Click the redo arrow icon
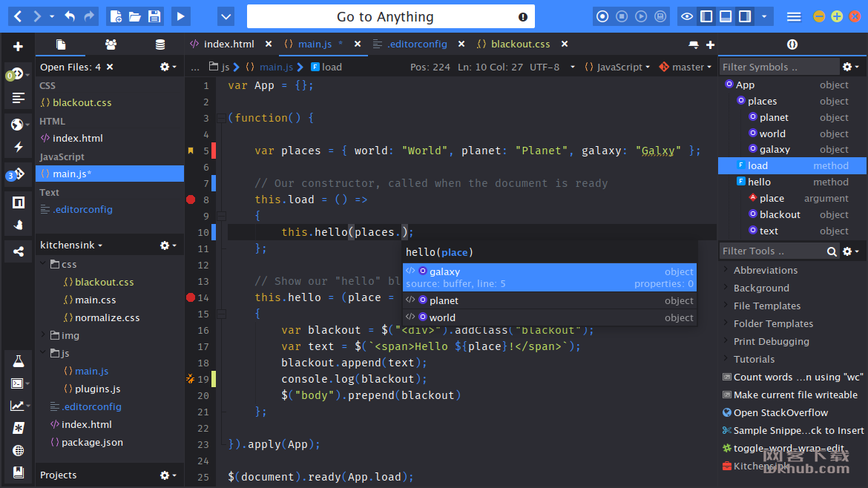This screenshot has width=868, height=488. (88, 16)
